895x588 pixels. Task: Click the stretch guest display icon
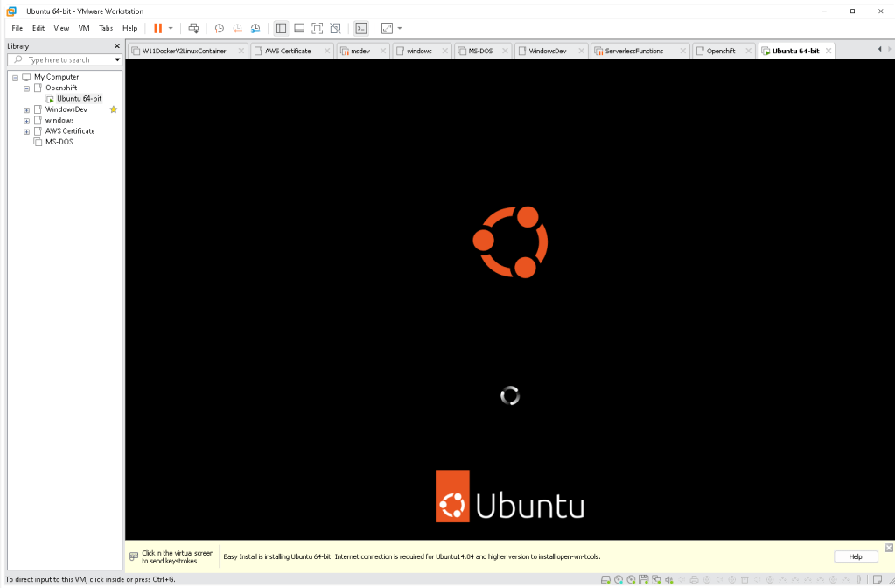(x=387, y=28)
